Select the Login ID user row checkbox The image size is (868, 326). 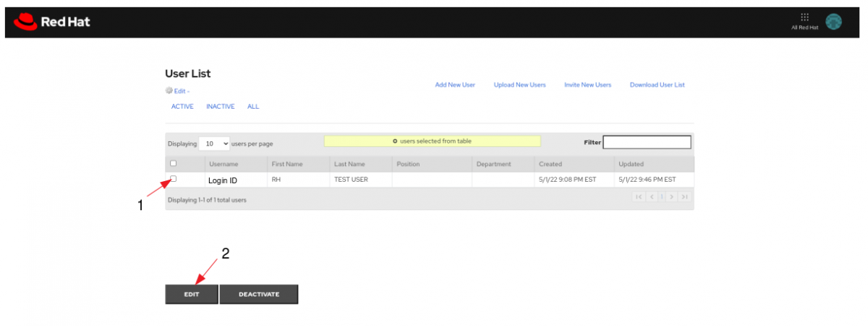[x=173, y=179]
